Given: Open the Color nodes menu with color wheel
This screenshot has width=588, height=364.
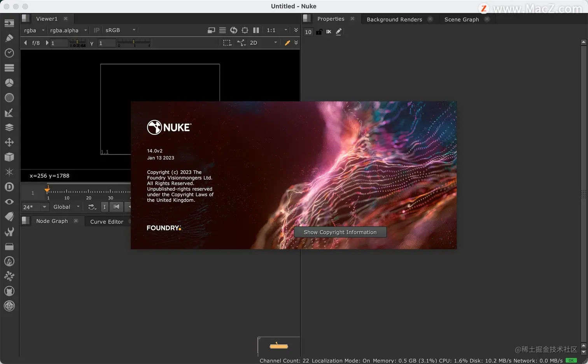Looking at the screenshot, I should coord(9,83).
